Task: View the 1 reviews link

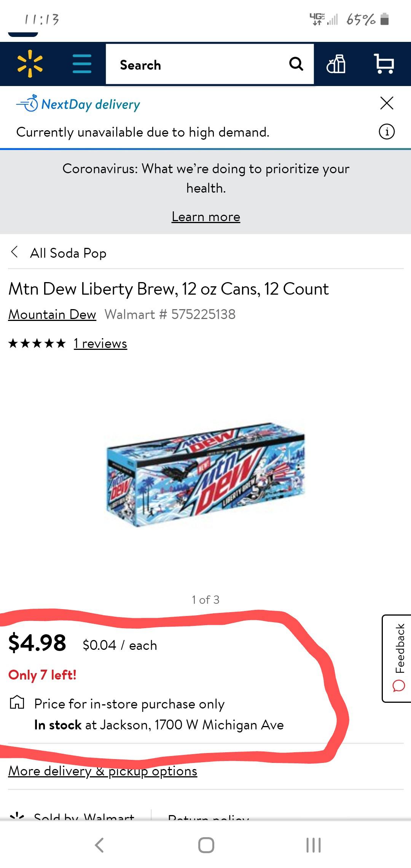Action: [100, 343]
